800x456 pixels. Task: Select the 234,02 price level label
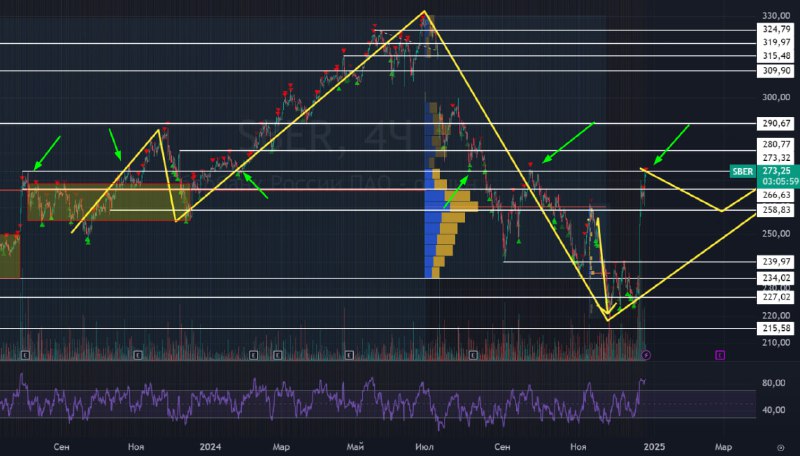pyautogui.click(x=776, y=278)
